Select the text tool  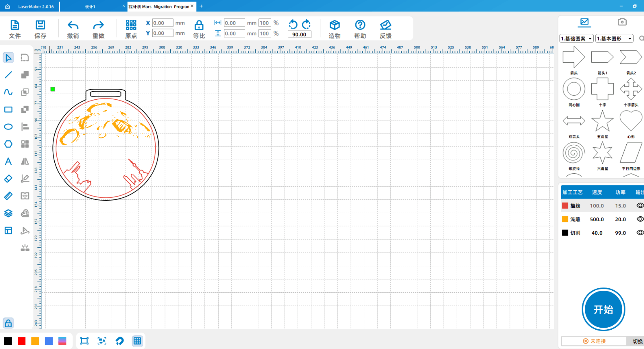coord(8,162)
